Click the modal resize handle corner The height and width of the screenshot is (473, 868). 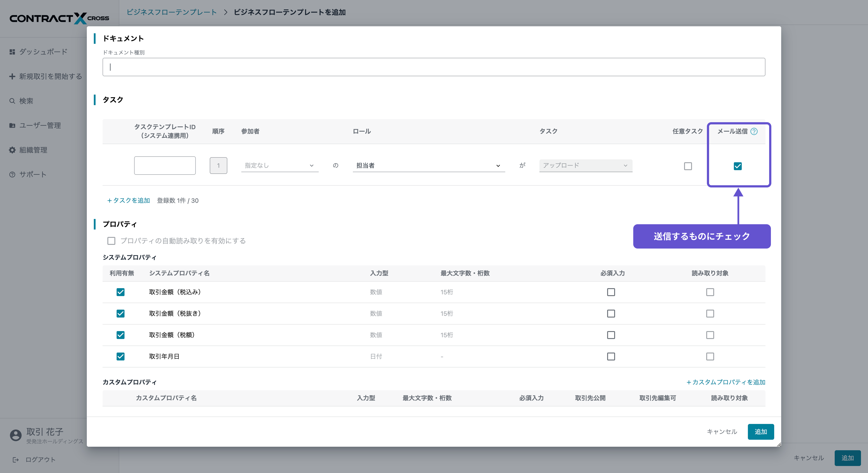point(779,444)
